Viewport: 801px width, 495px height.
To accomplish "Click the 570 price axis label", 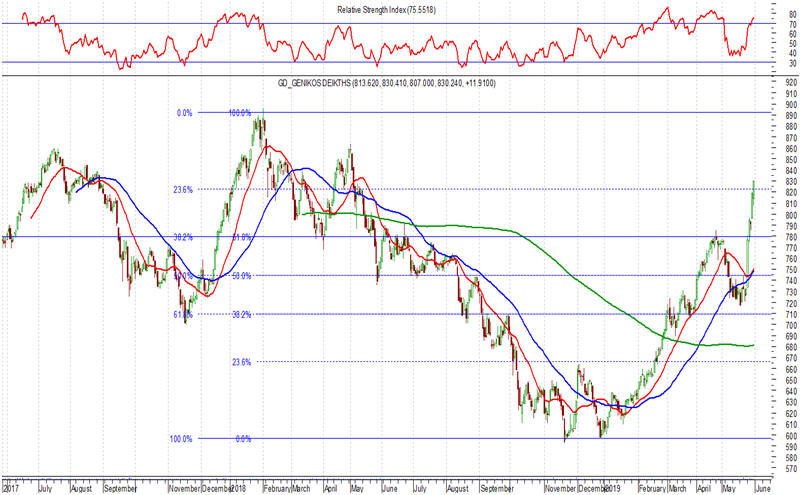I will tap(792, 469).
